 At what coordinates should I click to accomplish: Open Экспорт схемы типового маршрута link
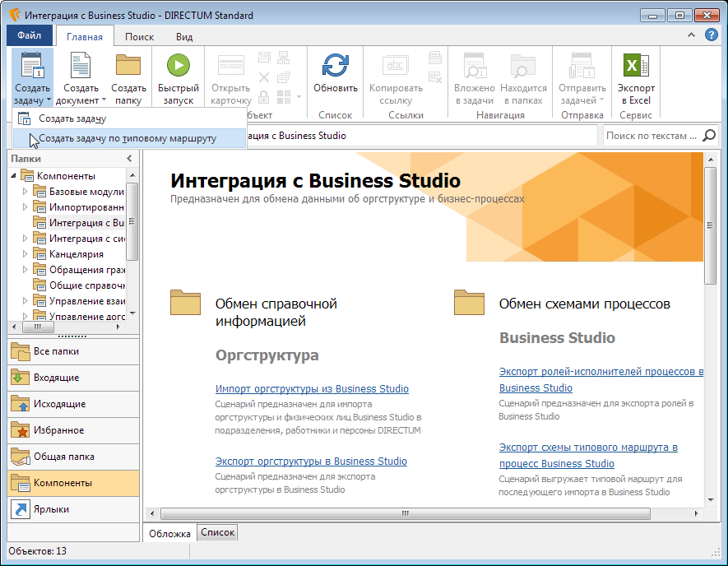pyautogui.click(x=588, y=455)
